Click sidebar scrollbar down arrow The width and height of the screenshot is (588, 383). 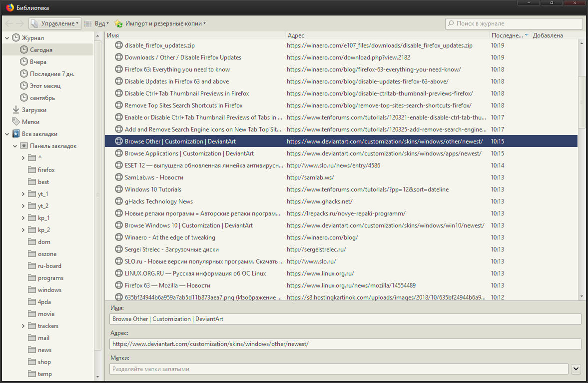(98, 376)
